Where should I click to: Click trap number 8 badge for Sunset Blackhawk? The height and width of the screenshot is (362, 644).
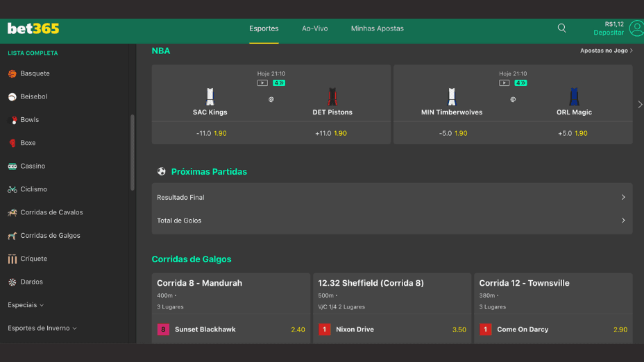163,329
